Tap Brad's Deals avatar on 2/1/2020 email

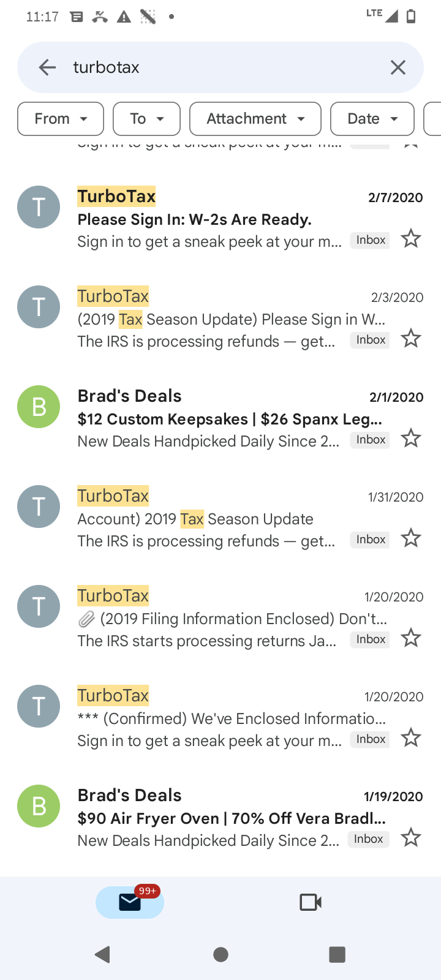[x=39, y=407]
